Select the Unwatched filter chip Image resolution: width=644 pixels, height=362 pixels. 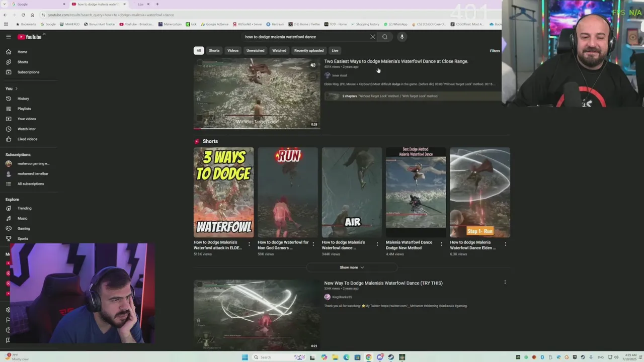(x=255, y=50)
